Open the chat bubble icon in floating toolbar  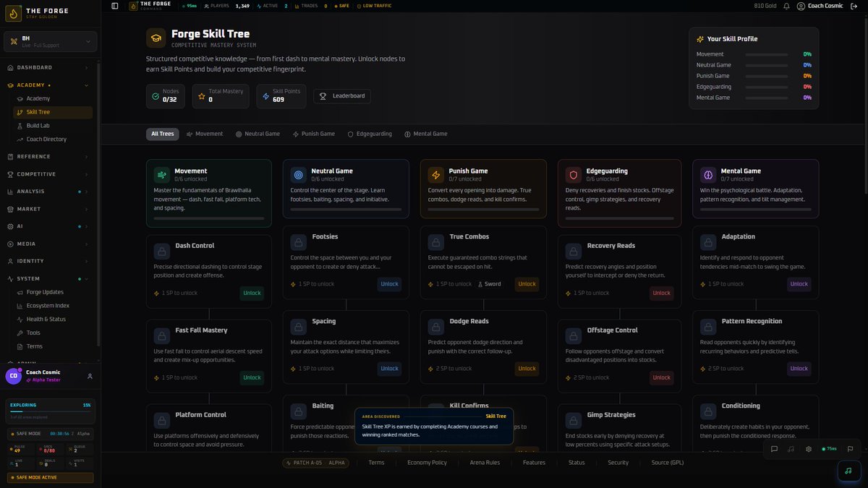pyautogui.click(x=774, y=449)
